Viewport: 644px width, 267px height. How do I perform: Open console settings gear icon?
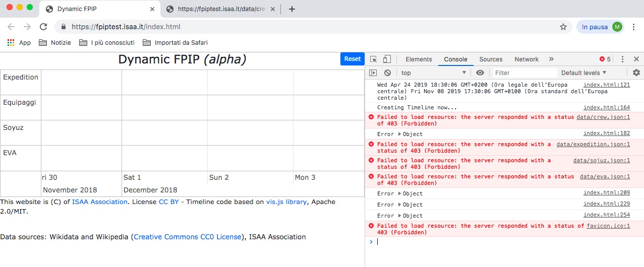click(636, 73)
